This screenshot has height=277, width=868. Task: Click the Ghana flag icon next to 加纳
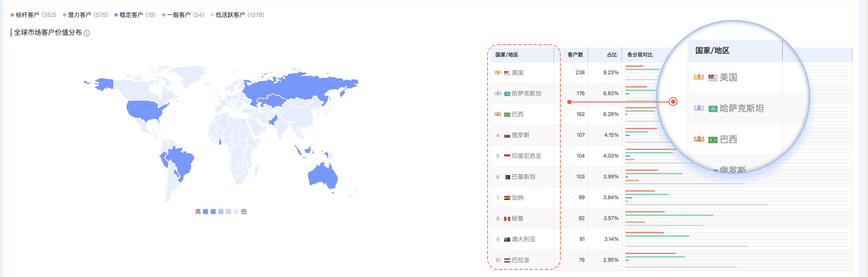coord(506,197)
